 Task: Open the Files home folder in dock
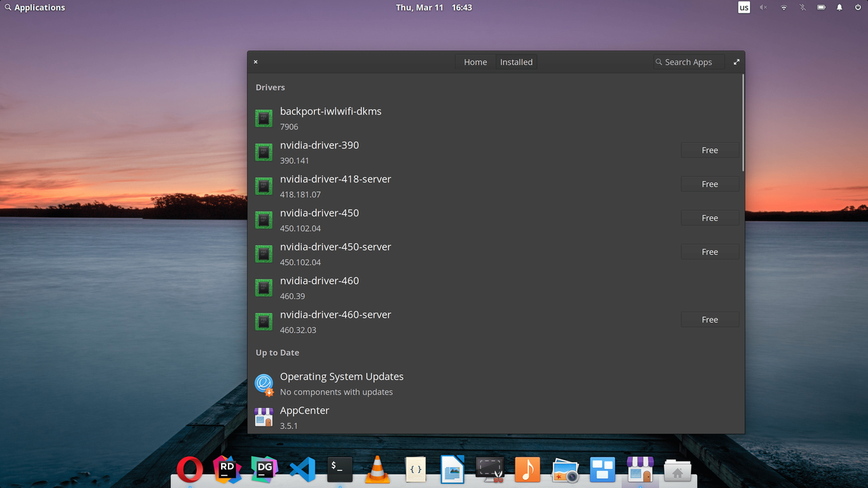(x=677, y=470)
